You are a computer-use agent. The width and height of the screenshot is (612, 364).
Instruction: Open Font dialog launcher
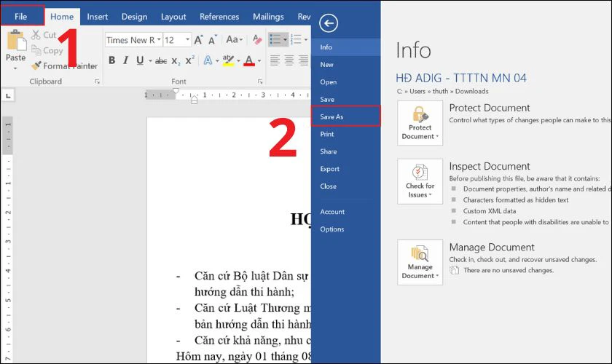coord(260,82)
